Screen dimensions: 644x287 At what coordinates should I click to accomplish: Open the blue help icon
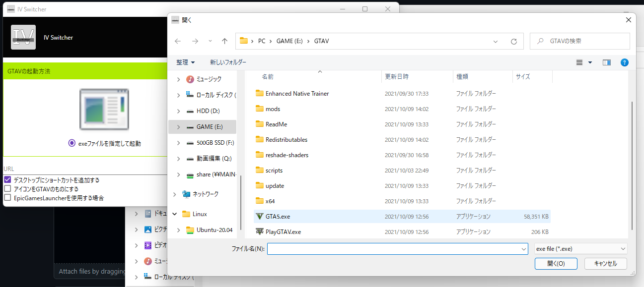coord(625,62)
